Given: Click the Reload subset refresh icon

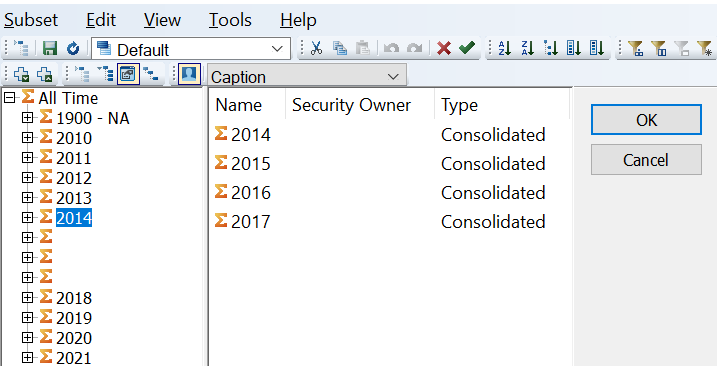Looking at the screenshot, I should click(73, 48).
